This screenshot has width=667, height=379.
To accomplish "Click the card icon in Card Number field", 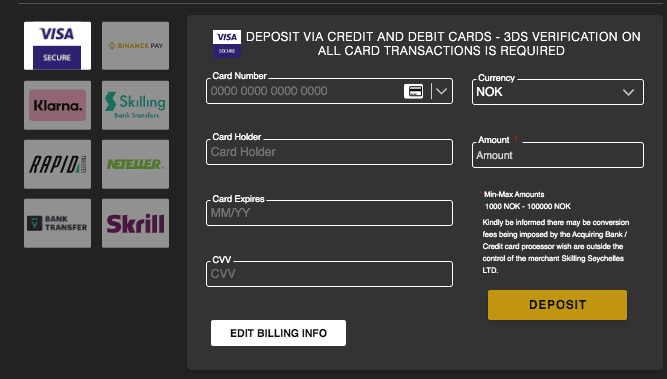I will [x=413, y=91].
